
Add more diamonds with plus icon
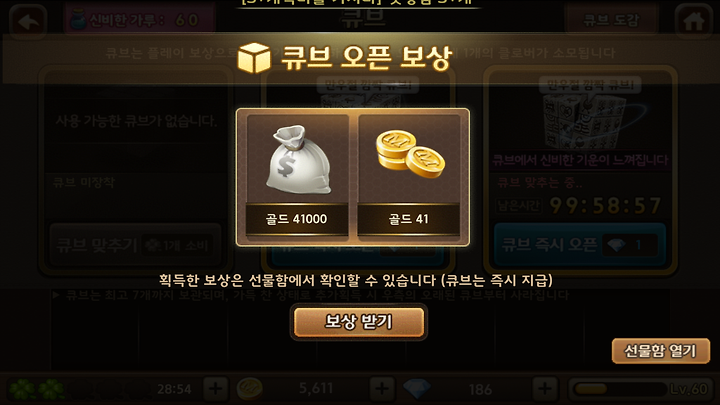coord(545,389)
